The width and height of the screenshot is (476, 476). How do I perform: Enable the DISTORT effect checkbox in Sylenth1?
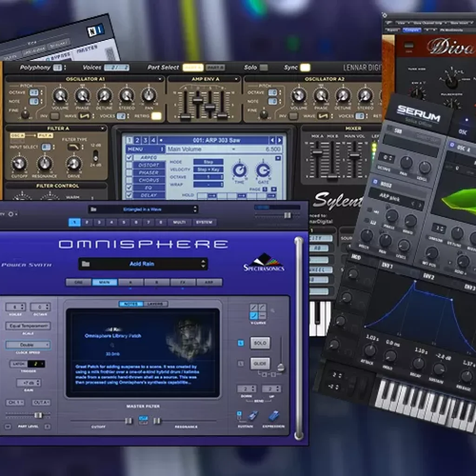(130, 165)
